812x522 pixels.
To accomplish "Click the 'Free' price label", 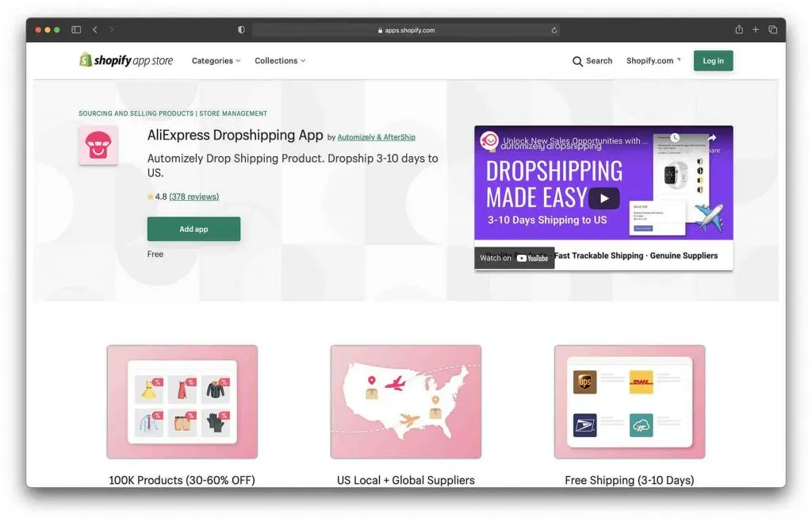I will coord(155,255).
